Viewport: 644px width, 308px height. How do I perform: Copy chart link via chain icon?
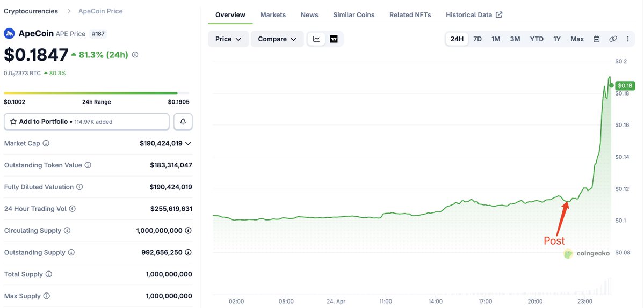tap(613, 39)
